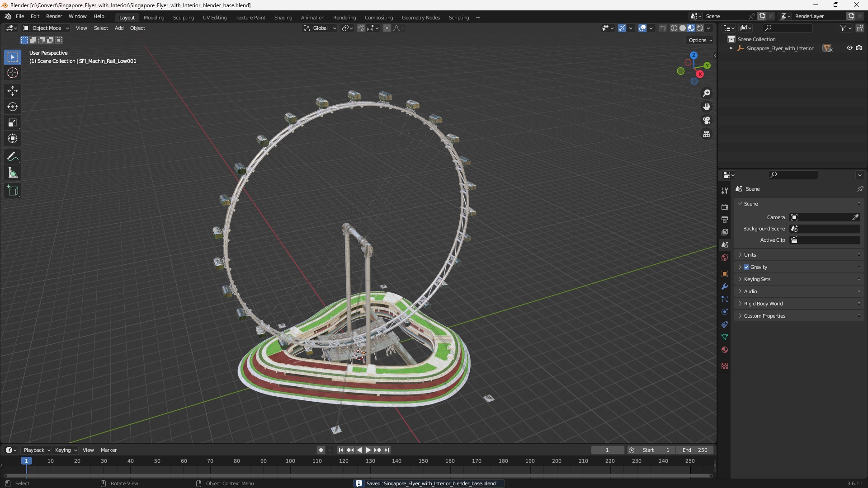This screenshot has height=488, width=868.
Task: Open the Object Constraints properties tab
Action: 725,324
